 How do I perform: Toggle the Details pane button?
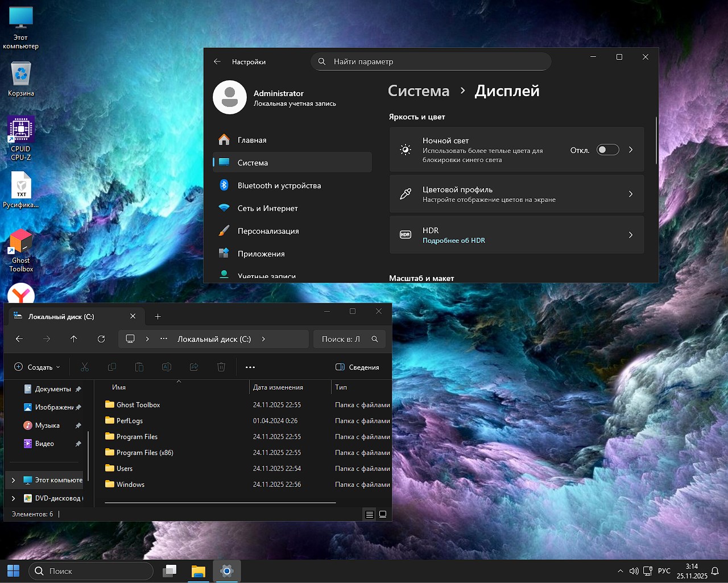[x=357, y=367]
